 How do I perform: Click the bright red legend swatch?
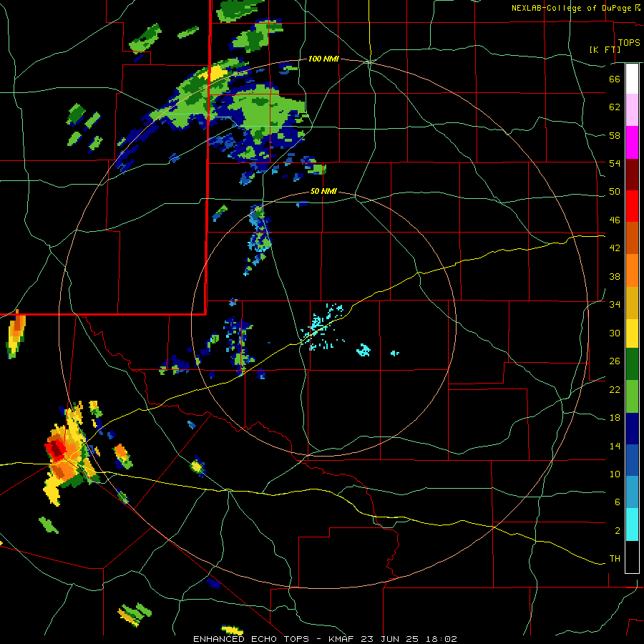click(632, 206)
